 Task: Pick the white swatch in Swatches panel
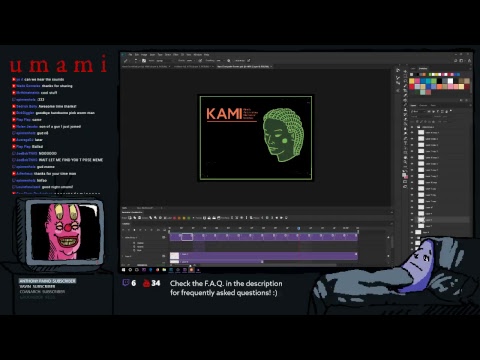(450, 81)
